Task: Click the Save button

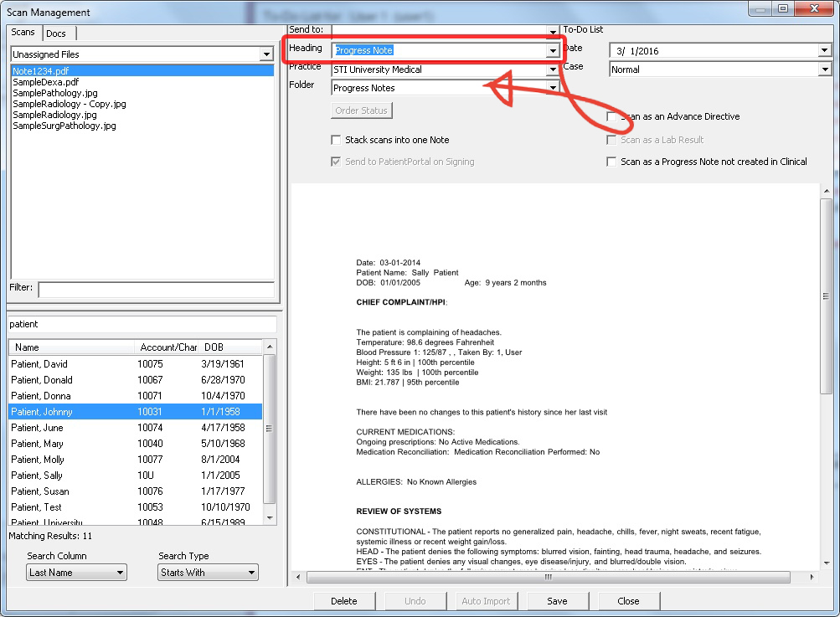Action: pos(557,601)
